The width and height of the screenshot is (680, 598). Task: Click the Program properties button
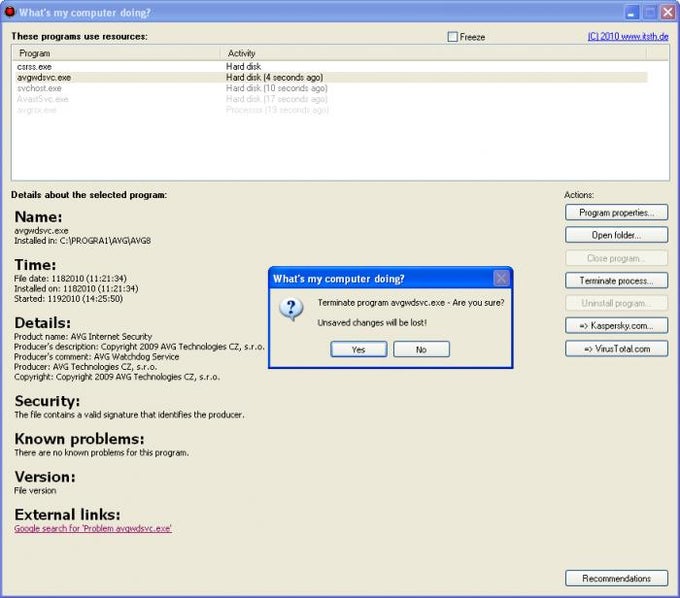point(616,212)
